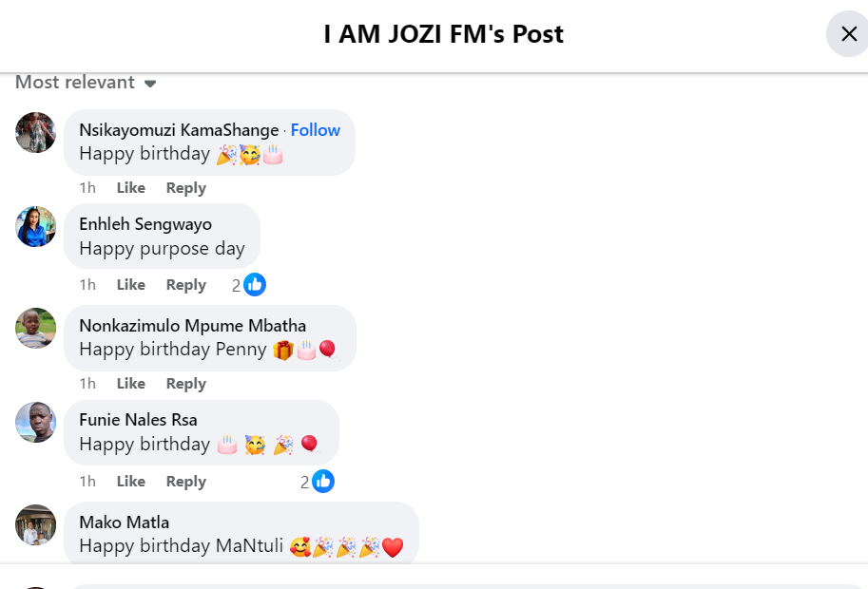This screenshot has width=868, height=589.
Task: Open Funie Nales Rsa's avatar
Action: pos(36,422)
